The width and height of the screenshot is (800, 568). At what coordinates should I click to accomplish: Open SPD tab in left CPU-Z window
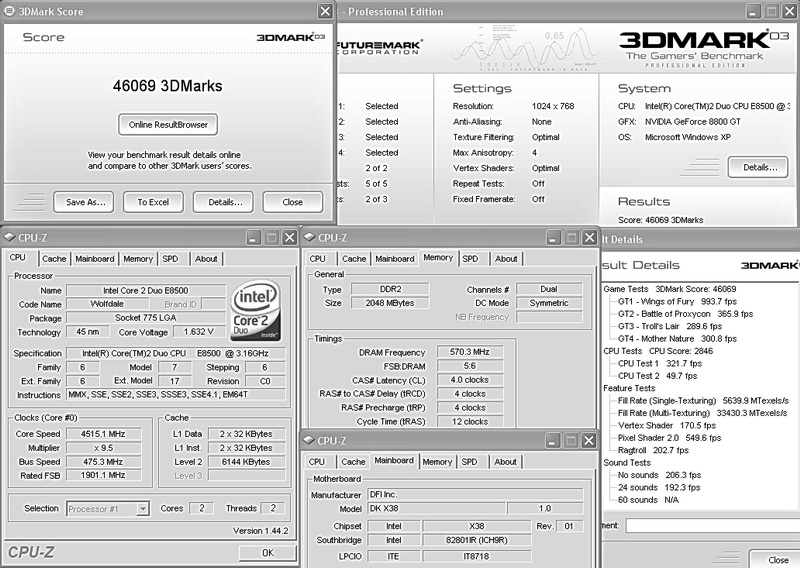[x=170, y=259]
